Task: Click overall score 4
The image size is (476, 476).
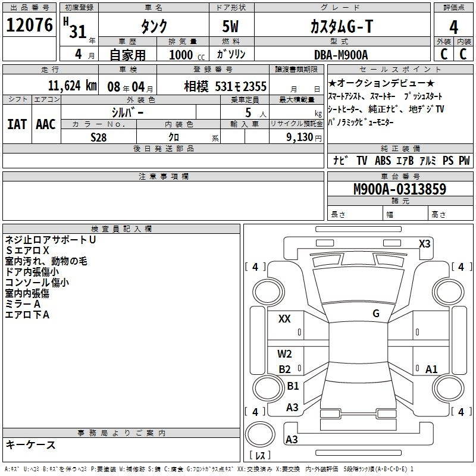Action: tap(453, 27)
